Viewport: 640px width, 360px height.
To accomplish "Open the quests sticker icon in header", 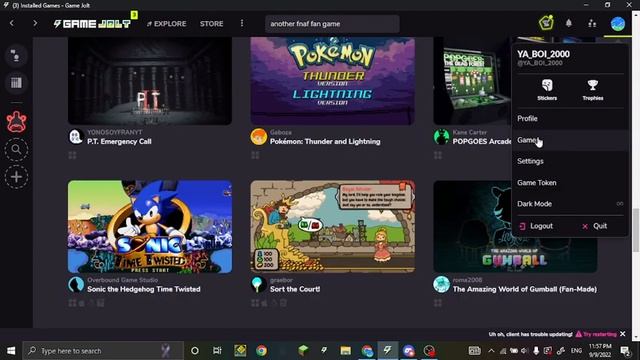I will click(x=546, y=23).
